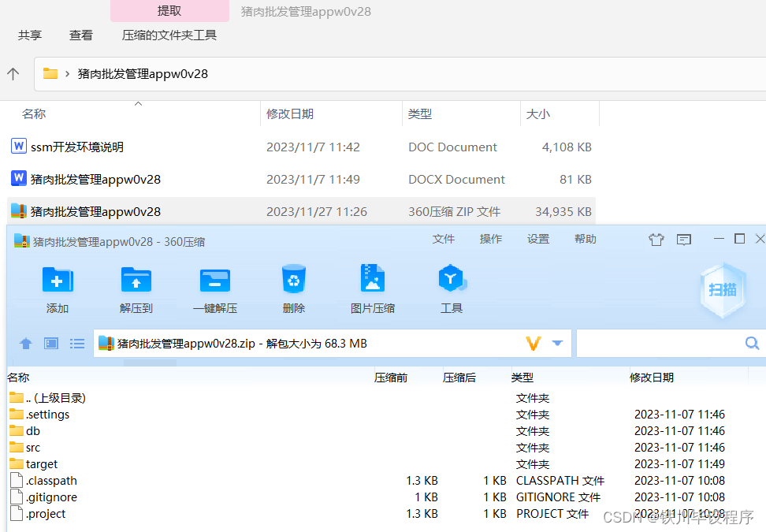This screenshot has width=766, height=532.
Task: Open the 设置 menu in 360压缩
Action: 538,239
